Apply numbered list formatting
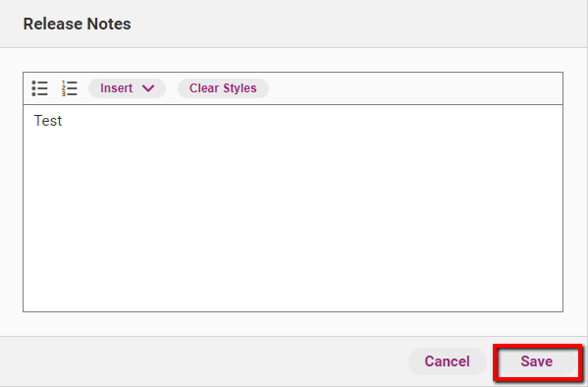This screenshot has width=588, height=387. [70, 88]
